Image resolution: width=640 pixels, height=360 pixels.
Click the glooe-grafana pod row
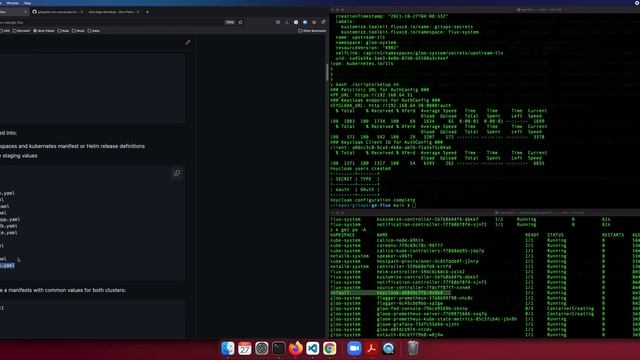click(485, 324)
